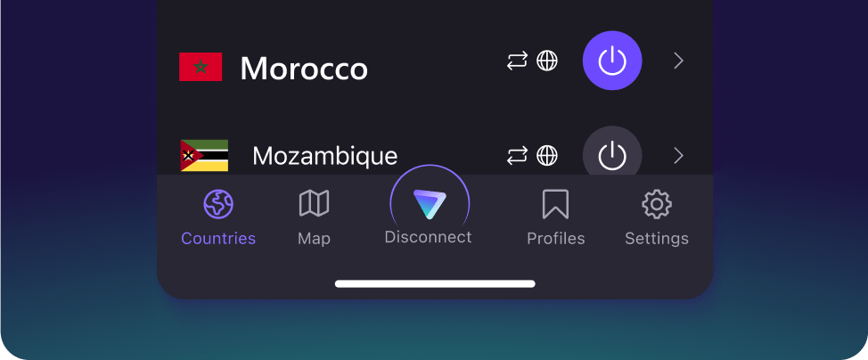Viewport: 868px width, 360px height.
Task: Toggle the purple power button for Morocco
Action: (x=612, y=61)
